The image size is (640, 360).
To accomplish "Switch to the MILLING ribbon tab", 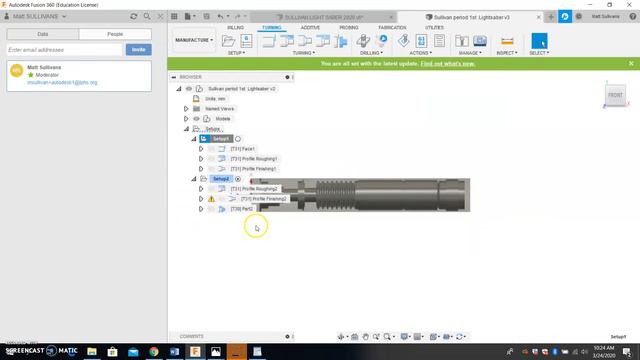I will [236, 27].
